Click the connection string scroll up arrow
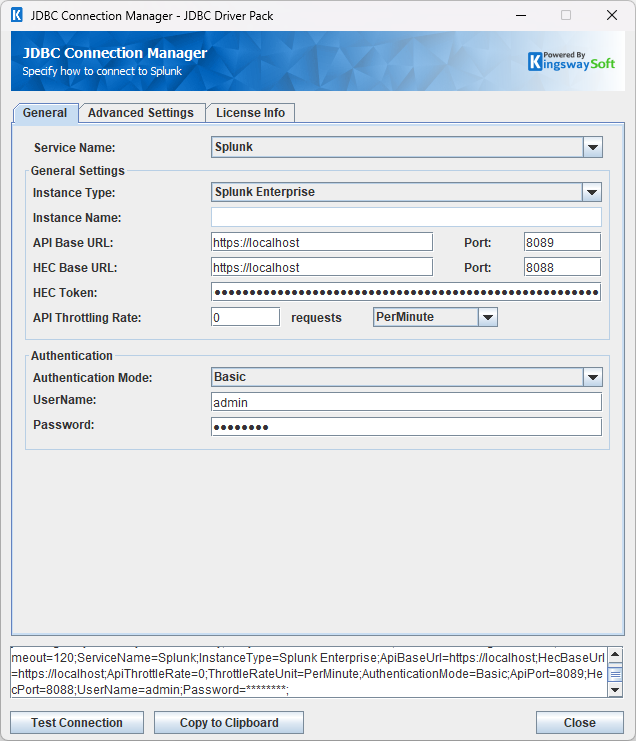The width and height of the screenshot is (636, 741). pyautogui.click(x=615, y=655)
